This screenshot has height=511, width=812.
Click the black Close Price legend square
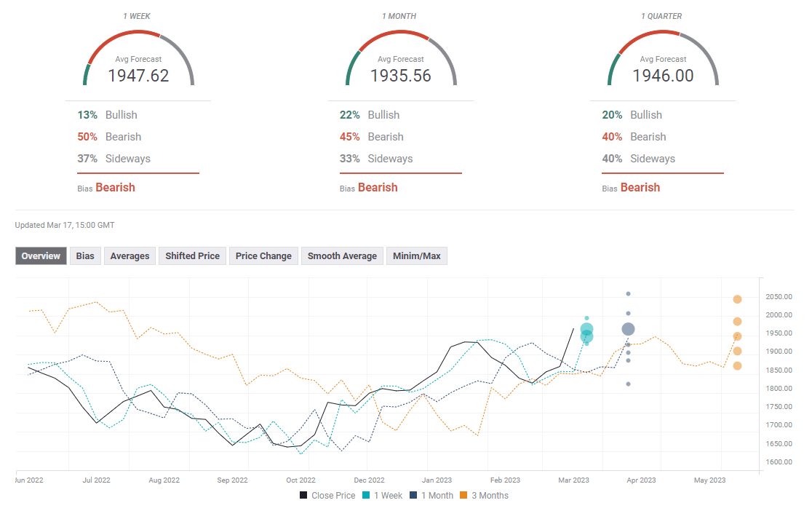coord(303,496)
